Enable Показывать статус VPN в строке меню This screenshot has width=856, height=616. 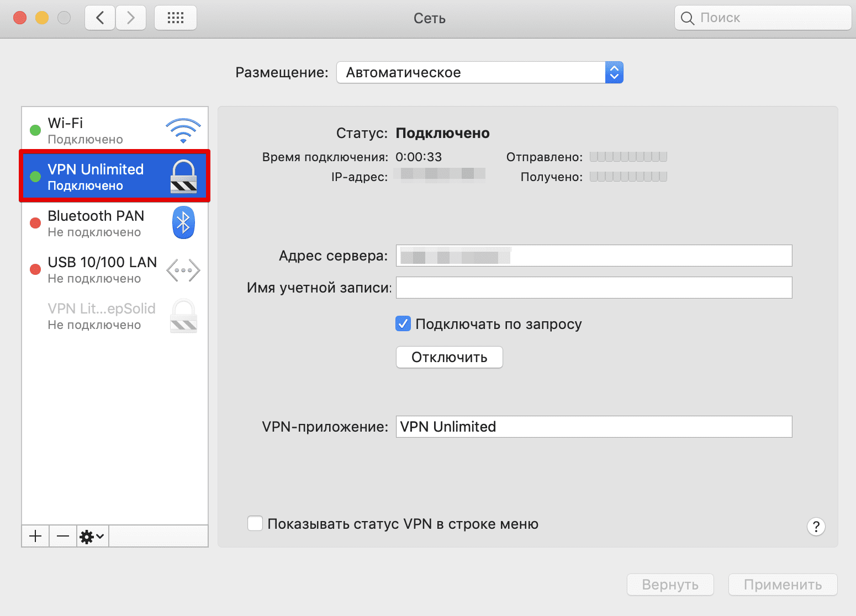255,523
